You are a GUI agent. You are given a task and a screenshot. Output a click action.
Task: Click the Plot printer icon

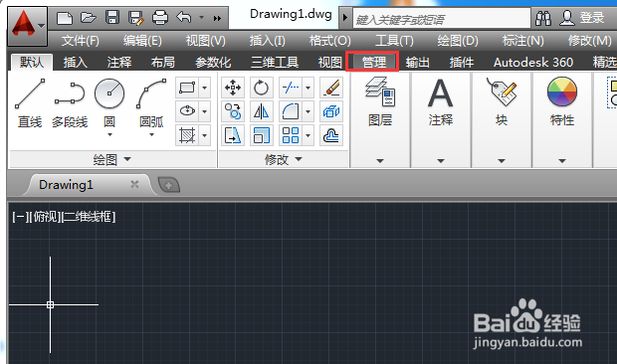pos(160,18)
